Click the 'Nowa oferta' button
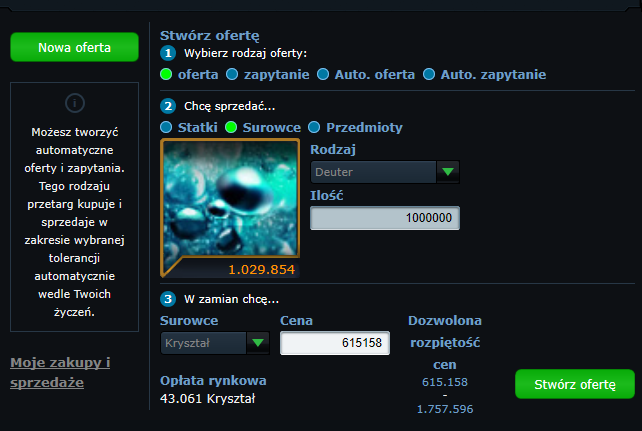This screenshot has width=642, height=431. (x=75, y=47)
